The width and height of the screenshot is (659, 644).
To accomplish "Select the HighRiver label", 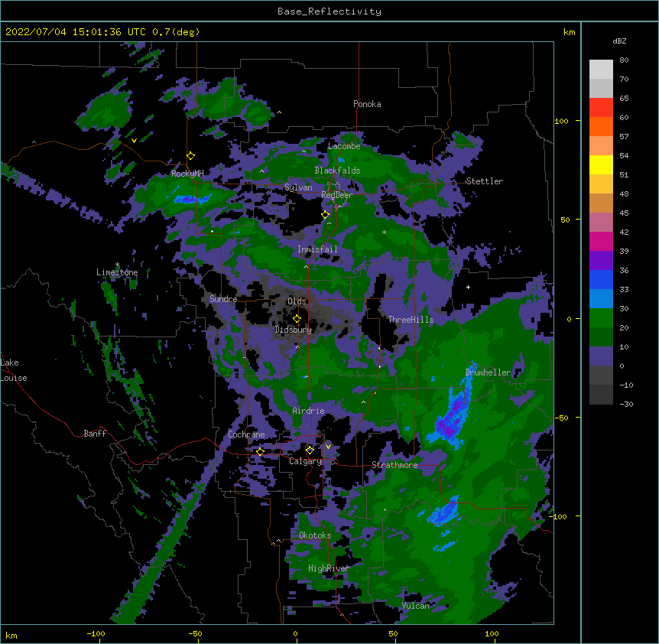I will (329, 568).
